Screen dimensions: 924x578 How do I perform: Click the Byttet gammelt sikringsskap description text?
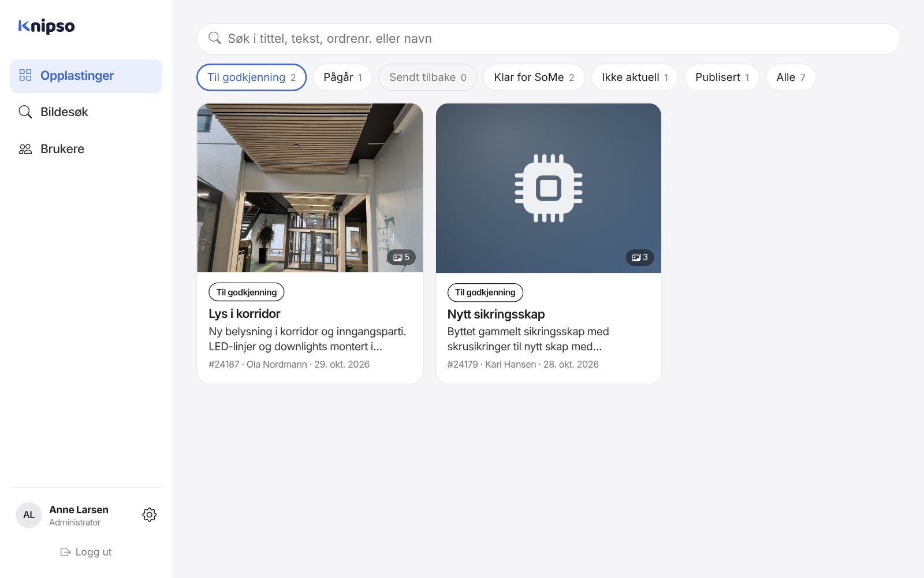528,339
